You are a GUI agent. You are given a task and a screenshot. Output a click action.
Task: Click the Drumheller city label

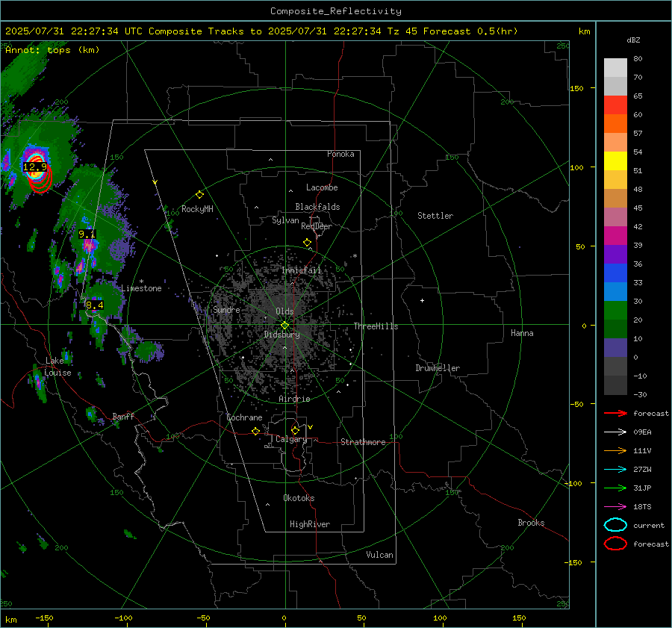click(438, 368)
